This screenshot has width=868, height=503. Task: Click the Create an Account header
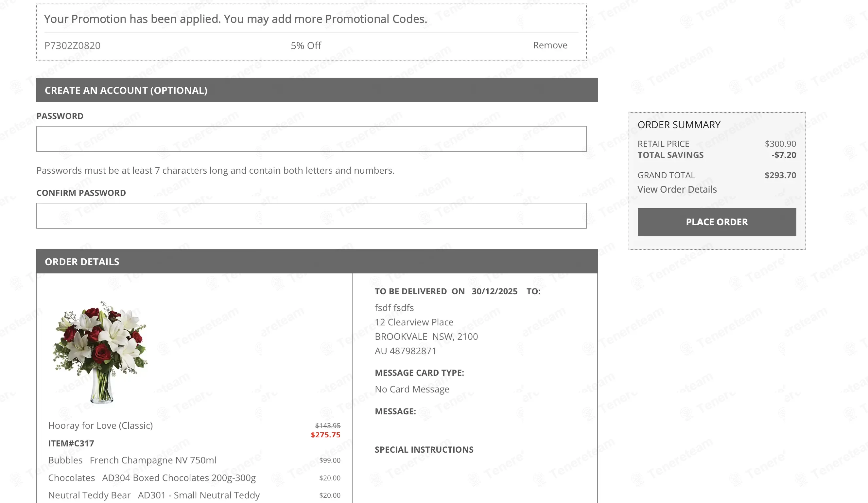click(x=317, y=90)
